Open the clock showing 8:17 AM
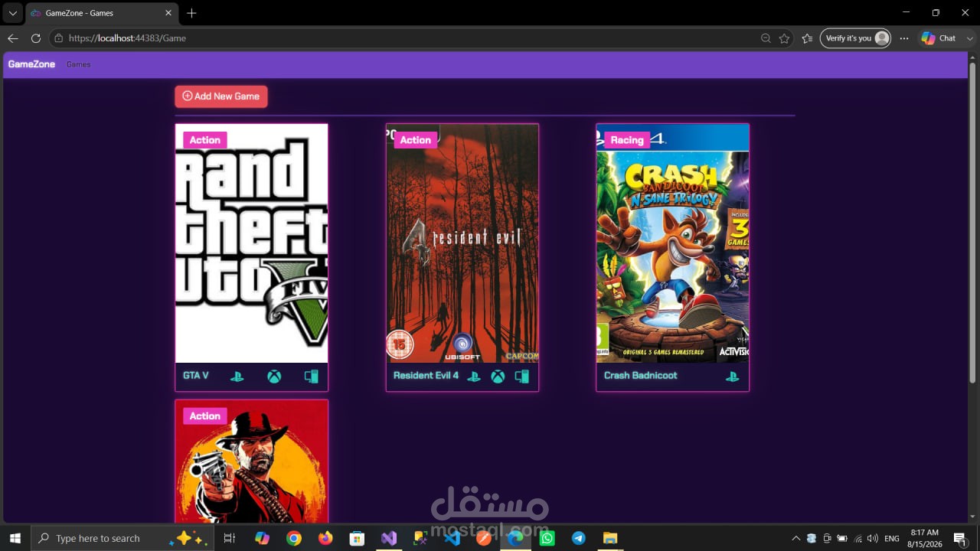980x551 pixels. pos(925,538)
